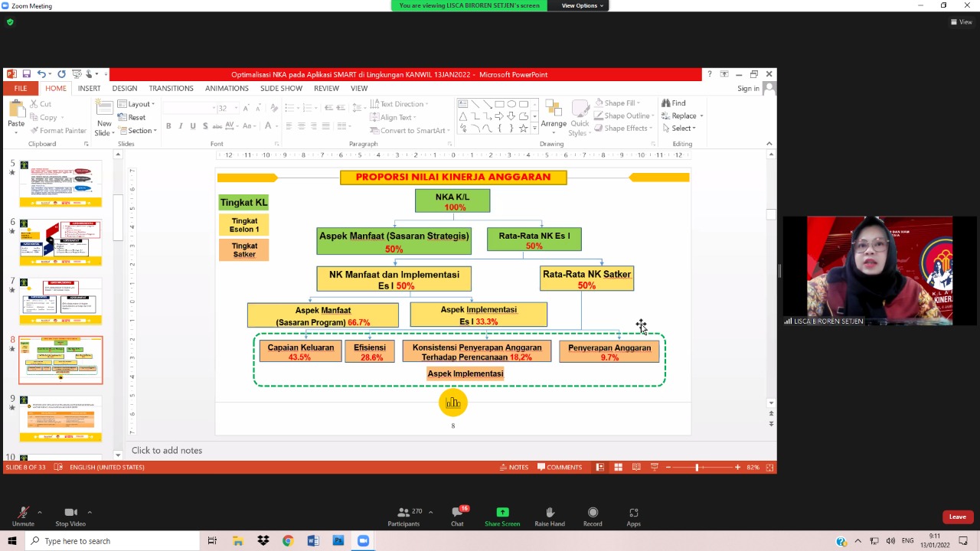Open the Zoom Chat panel
Image resolution: width=980 pixels, height=551 pixels.
pyautogui.click(x=457, y=513)
